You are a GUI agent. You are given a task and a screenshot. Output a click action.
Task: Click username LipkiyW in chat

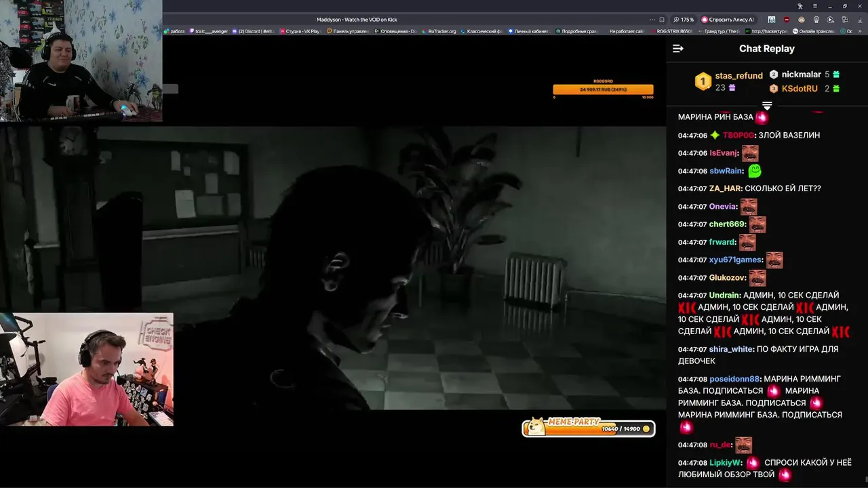[726, 463]
